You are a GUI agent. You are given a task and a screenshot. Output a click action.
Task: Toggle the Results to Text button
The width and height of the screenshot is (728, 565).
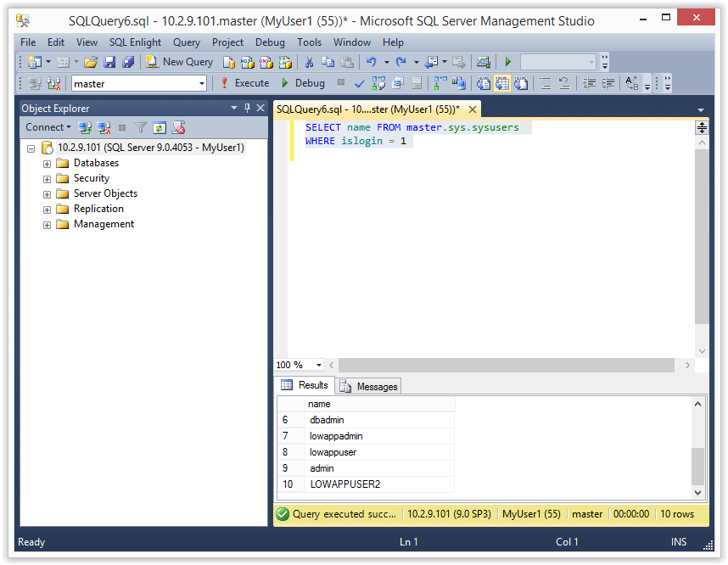(484, 84)
